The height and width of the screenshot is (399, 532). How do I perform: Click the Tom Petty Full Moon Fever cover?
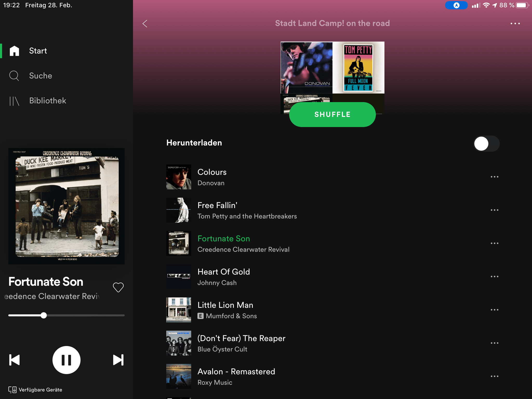click(358, 68)
